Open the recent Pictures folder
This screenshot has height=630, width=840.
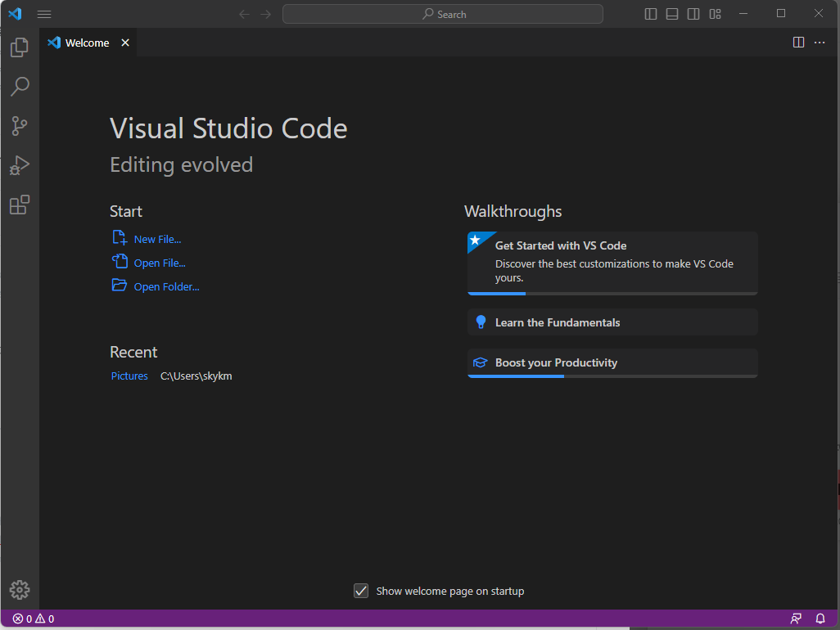point(129,376)
